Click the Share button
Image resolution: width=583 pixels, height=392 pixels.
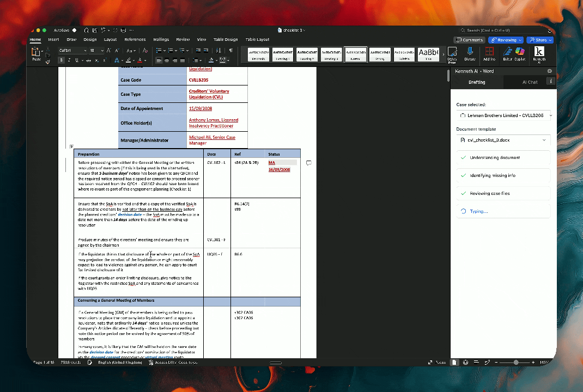pos(539,40)
